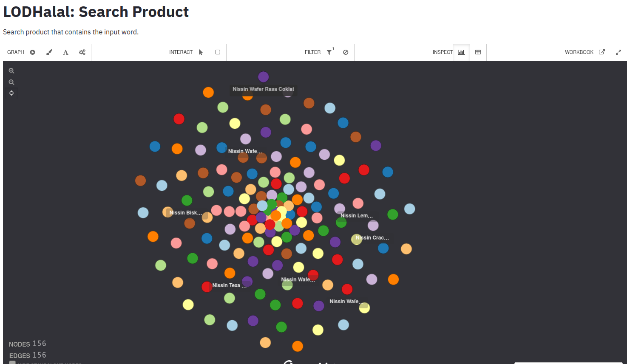630x364 pixels.
Task: Select the pointer tool in the INTERACT section
Action: pos(200,52)
